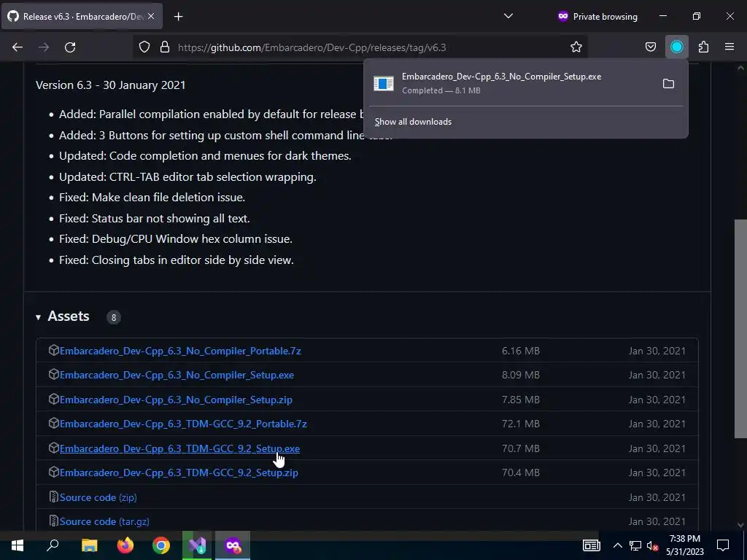The height and width of the screenshot is (560, 747).
Task: Click the muted volume tray icon
Action: [x=652, y=545]
